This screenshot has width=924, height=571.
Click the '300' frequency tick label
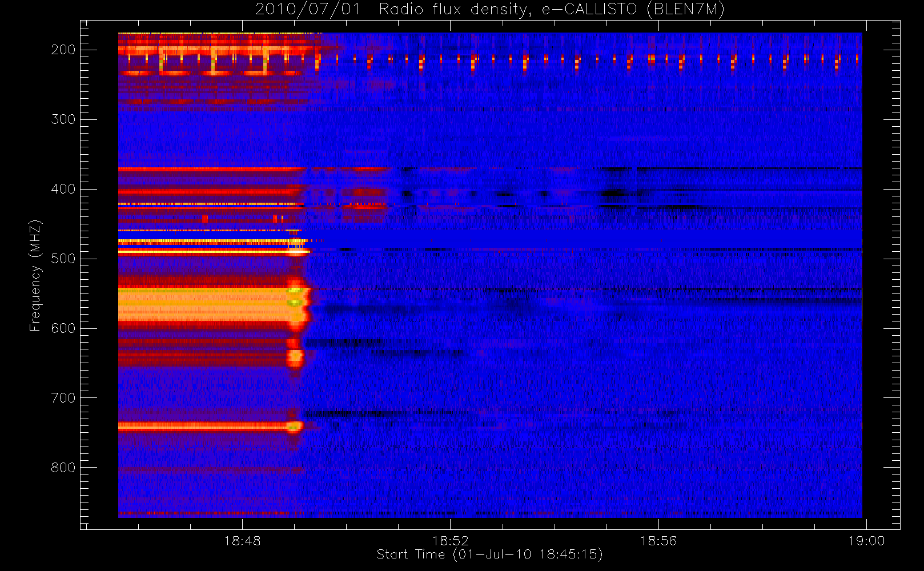pyautogui.click(x=63, y=119)
